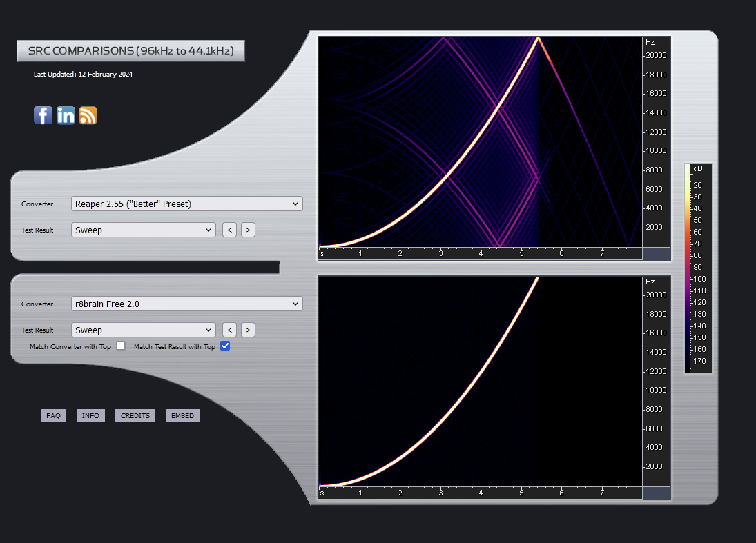Open the LinkedIn share icon
Screen dimensions: 756x543
click(x=66, y=115)
